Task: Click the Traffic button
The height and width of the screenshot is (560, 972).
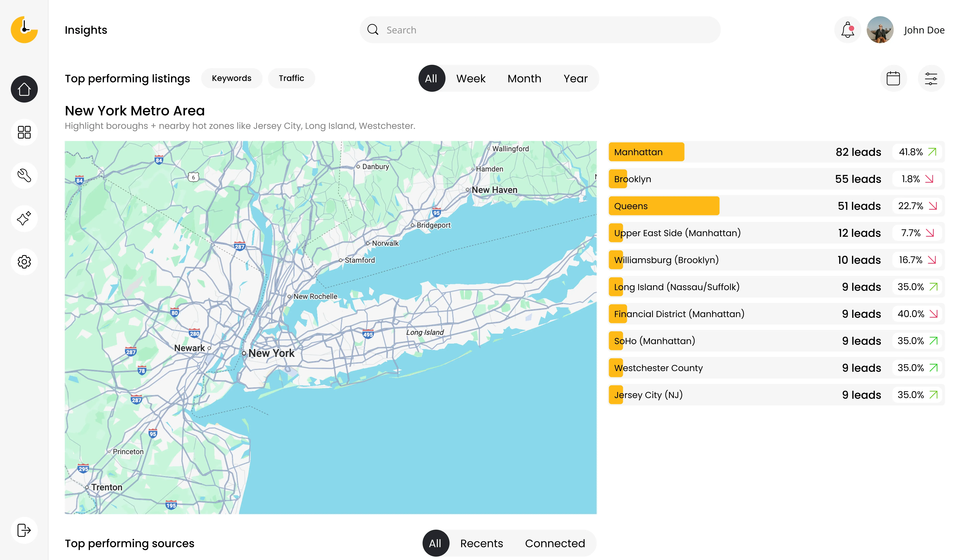Action: tap(291, 78)
